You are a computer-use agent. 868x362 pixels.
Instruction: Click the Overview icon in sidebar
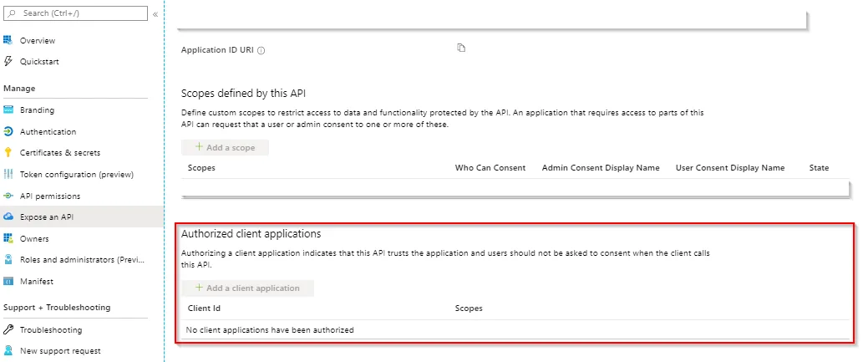click(x=8, y=40)
